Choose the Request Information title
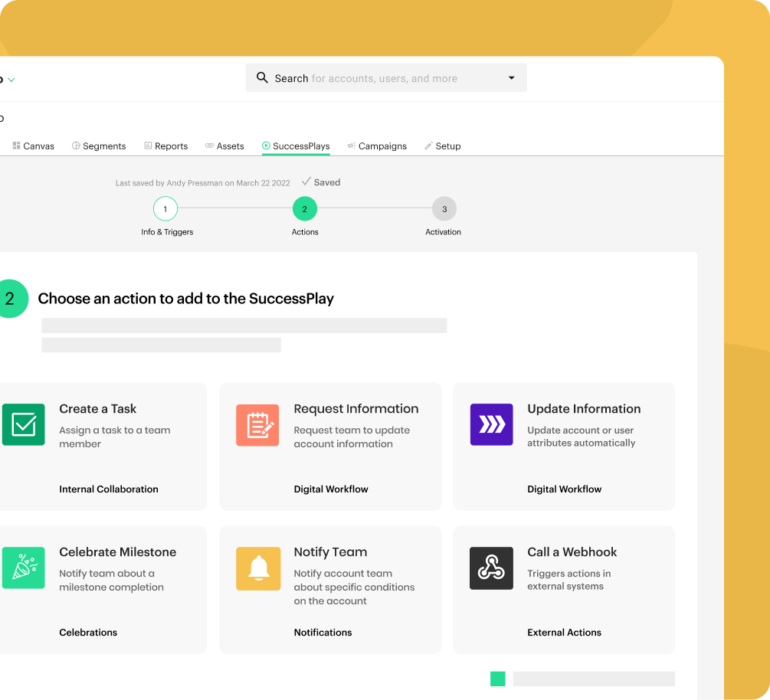This screenshot has width=770, height=700. 356,409
